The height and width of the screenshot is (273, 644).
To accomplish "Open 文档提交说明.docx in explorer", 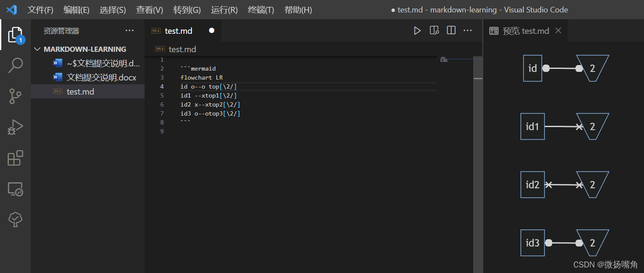I will tap(88, 77).
